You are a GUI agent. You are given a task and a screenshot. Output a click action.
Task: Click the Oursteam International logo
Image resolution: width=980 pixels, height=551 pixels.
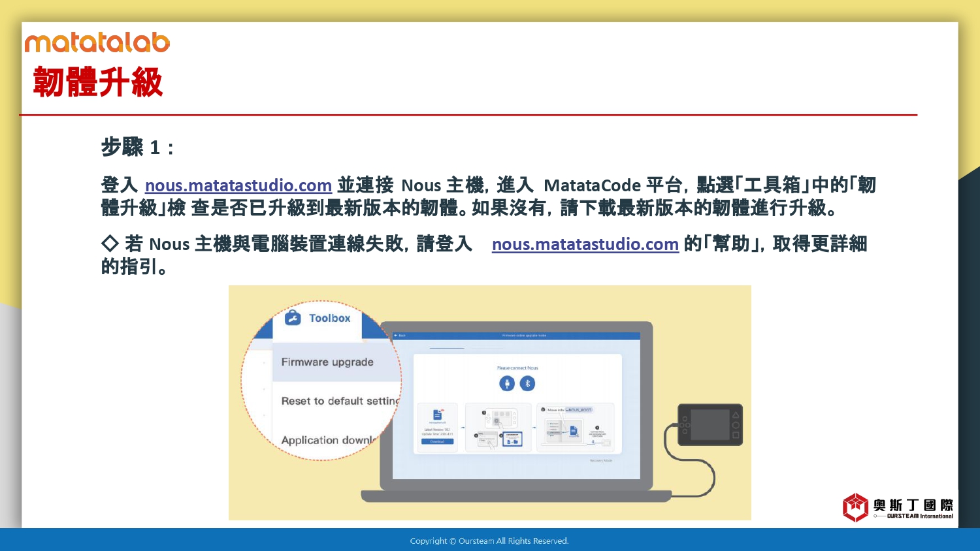click(898, 507)
